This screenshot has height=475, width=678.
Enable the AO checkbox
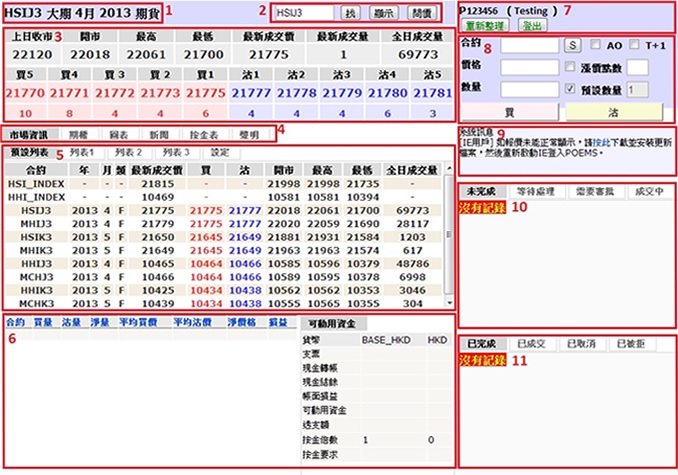pyautogui.click(x=596, y=46)
